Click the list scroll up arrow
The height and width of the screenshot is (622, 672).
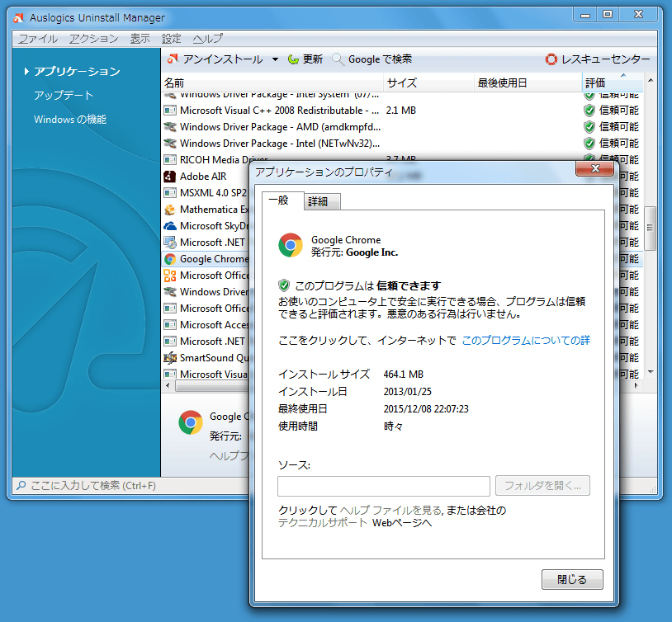pos(651,80)
